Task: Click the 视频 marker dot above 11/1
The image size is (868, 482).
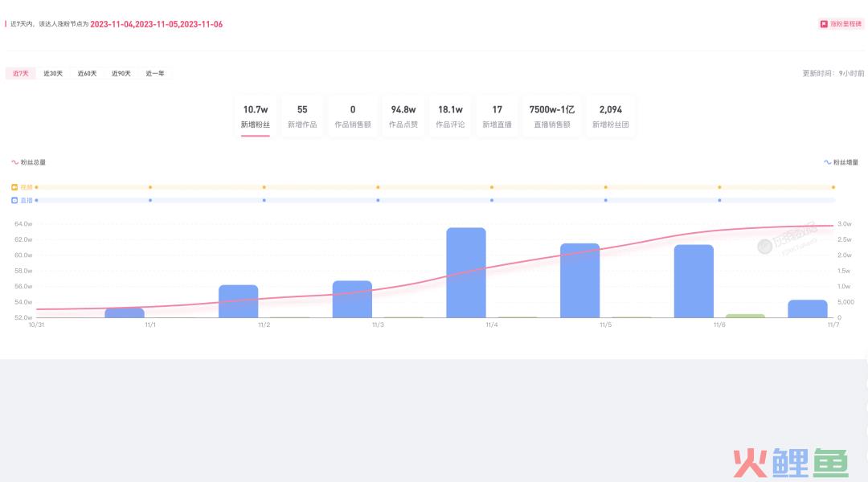Action: coord(150,187)
